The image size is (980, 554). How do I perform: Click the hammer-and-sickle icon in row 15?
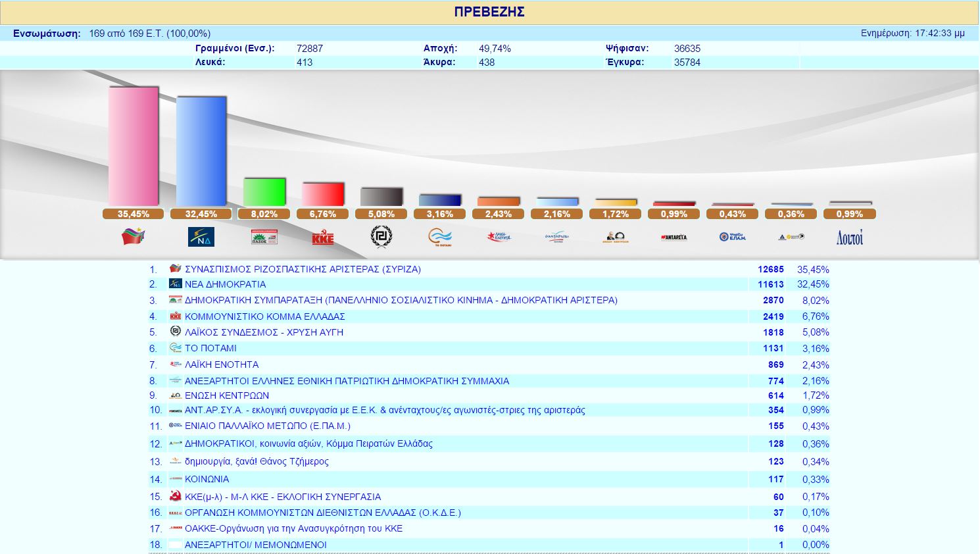(175, 496)
